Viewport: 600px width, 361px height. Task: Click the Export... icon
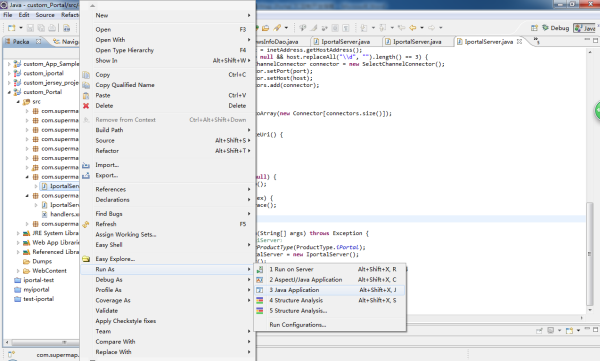(86, 175)
